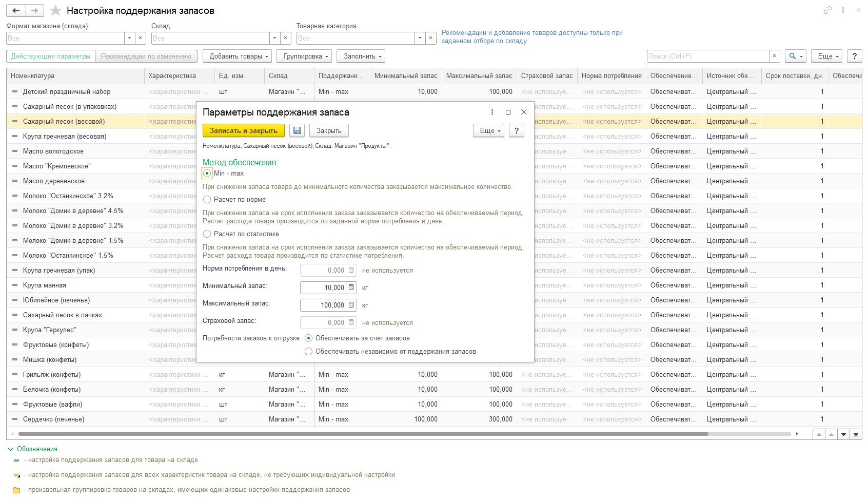Open dialog help question mark button
This screenshot has width=868, height=499.
click(517, 131)
